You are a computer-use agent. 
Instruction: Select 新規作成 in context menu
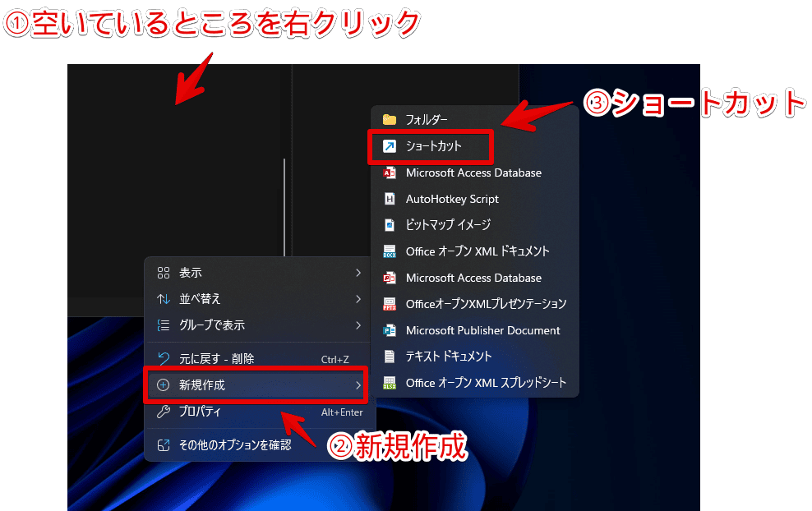click(x=258, y=385)
